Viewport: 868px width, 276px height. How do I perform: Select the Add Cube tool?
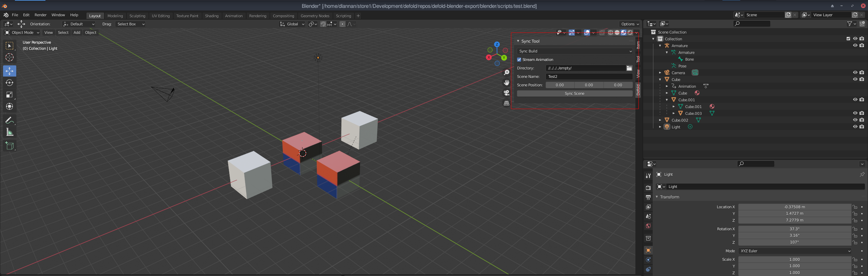coord(9,146)
